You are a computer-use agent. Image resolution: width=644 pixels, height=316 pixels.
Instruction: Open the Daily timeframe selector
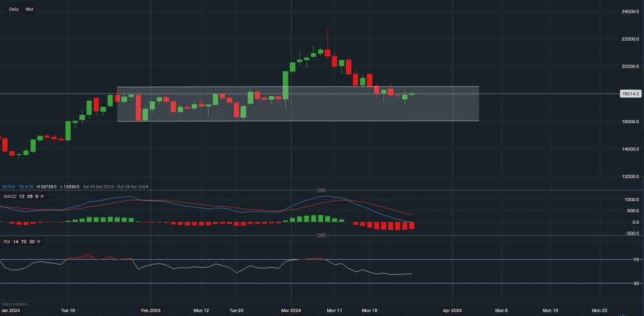[14, 9]
